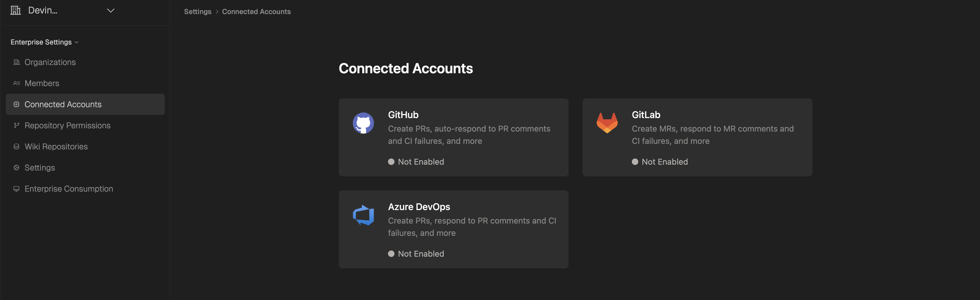Click the GitHub Not Enabled label
980x300 pixels.
pyautogui.click(x=421, y=162)
